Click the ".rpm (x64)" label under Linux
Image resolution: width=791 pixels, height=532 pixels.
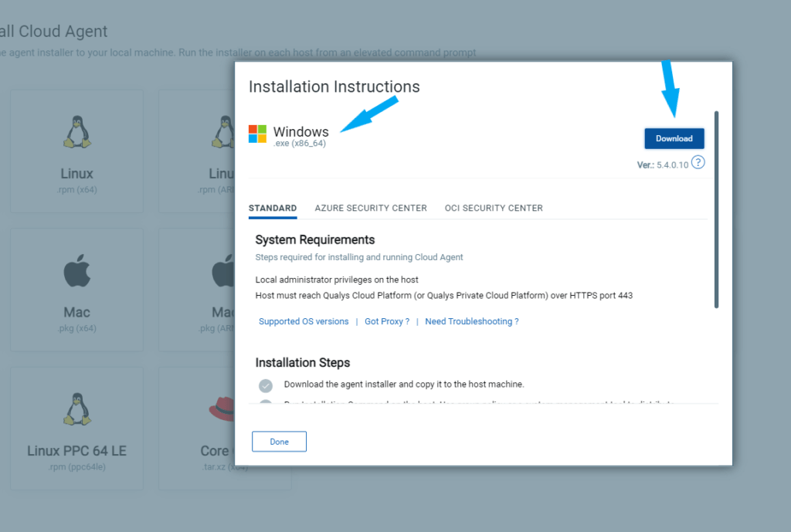pyautogui.click(x=76, y=190)
